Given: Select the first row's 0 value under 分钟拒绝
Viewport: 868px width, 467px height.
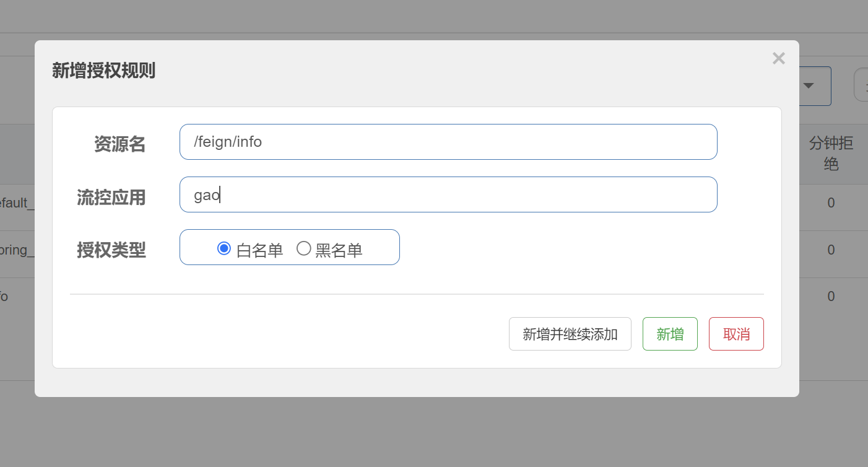Looking at the screenshot, I should coord(831,203).
